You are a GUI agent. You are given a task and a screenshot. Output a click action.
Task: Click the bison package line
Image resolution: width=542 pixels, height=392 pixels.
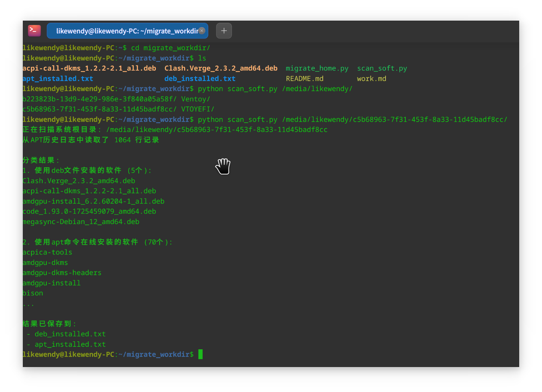coord(33,293)
